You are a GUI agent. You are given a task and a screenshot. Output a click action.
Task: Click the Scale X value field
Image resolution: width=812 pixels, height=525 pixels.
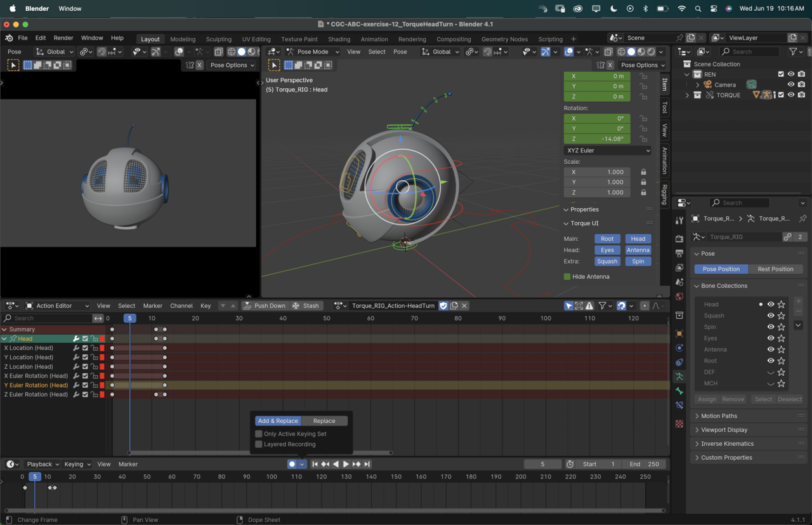tap(597, 172)
